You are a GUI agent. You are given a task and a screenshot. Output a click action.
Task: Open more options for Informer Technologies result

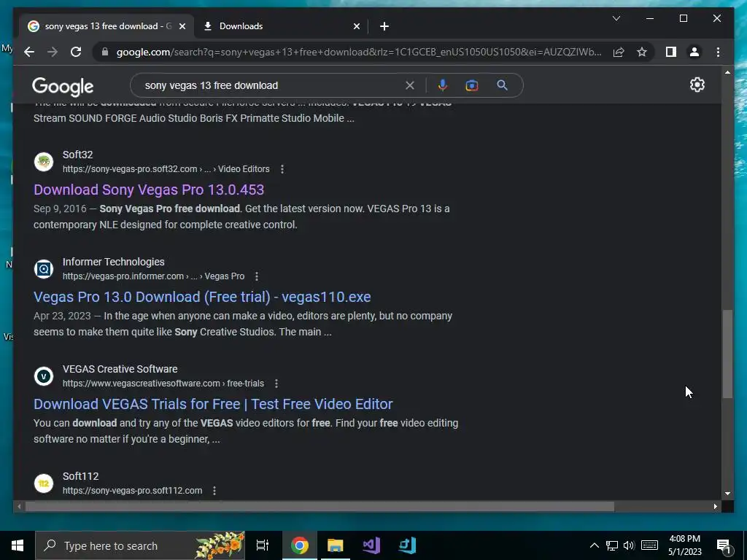point(256,276)
